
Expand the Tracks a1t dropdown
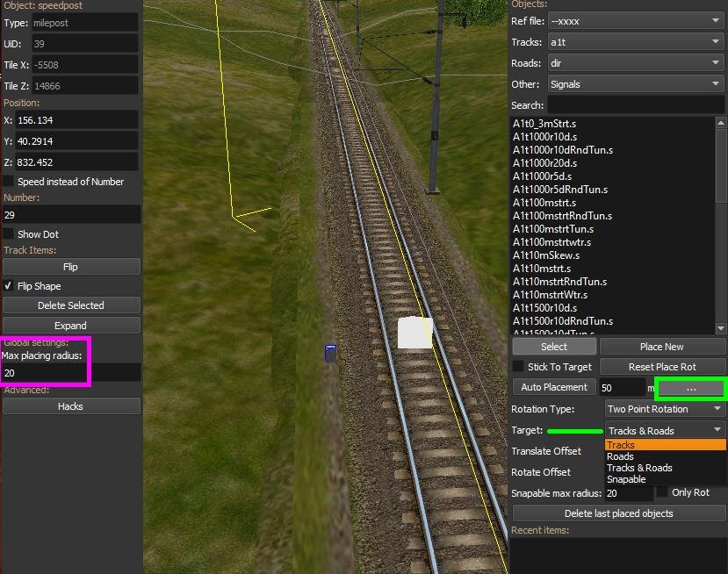[634, 42]
